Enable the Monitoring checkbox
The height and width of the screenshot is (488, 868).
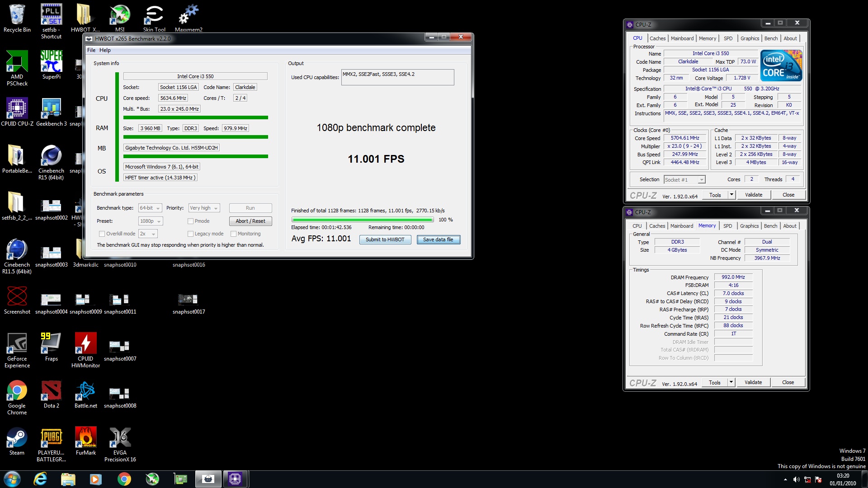233,234
